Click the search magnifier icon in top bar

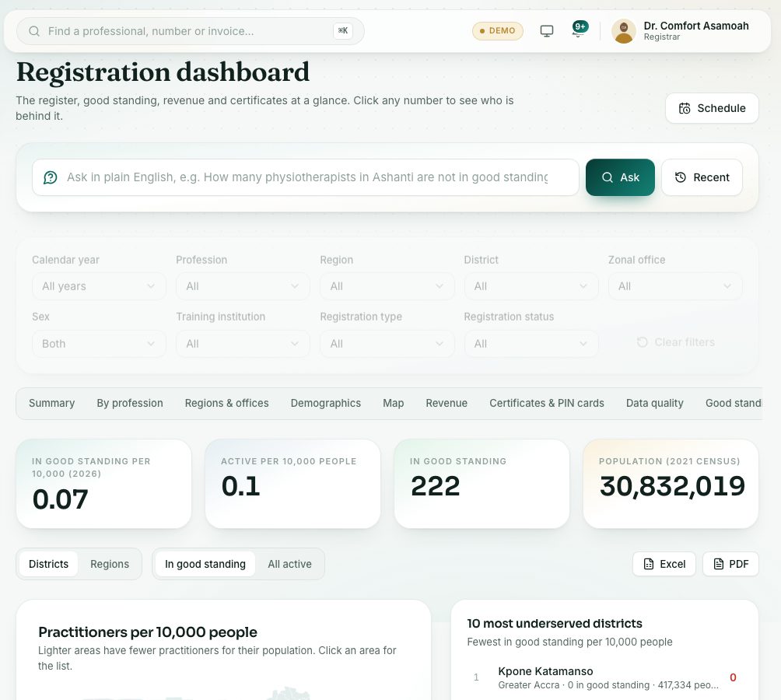(34, 31)
